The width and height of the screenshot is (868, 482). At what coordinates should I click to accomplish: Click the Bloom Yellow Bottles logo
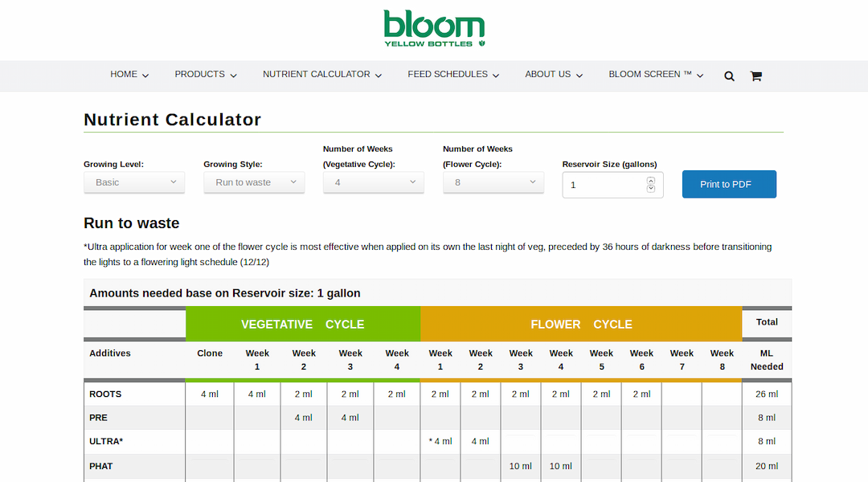point(434,28)
